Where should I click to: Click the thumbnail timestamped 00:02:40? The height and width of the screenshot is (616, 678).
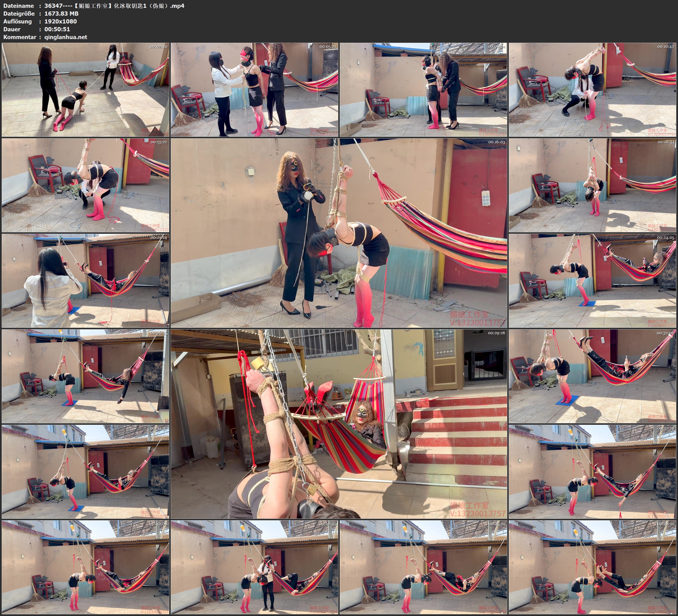(x=85, y=90)
